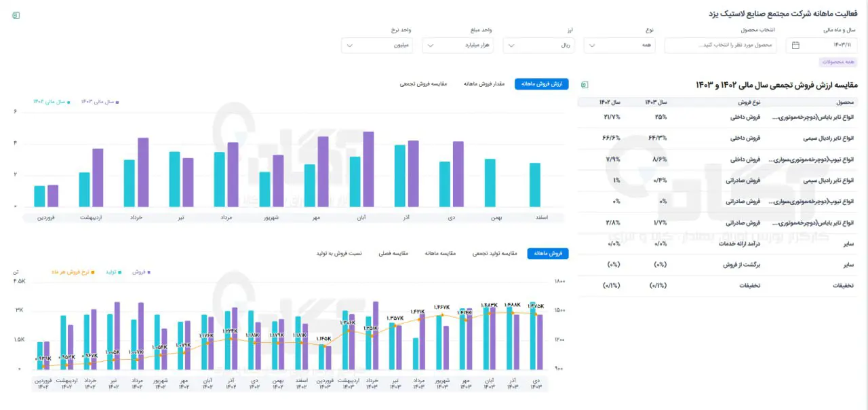The image size is (868, 410).
Task: Select the انواع تایر رادیال سیمی فروش داخلی row
Action: tap(718, 138)
